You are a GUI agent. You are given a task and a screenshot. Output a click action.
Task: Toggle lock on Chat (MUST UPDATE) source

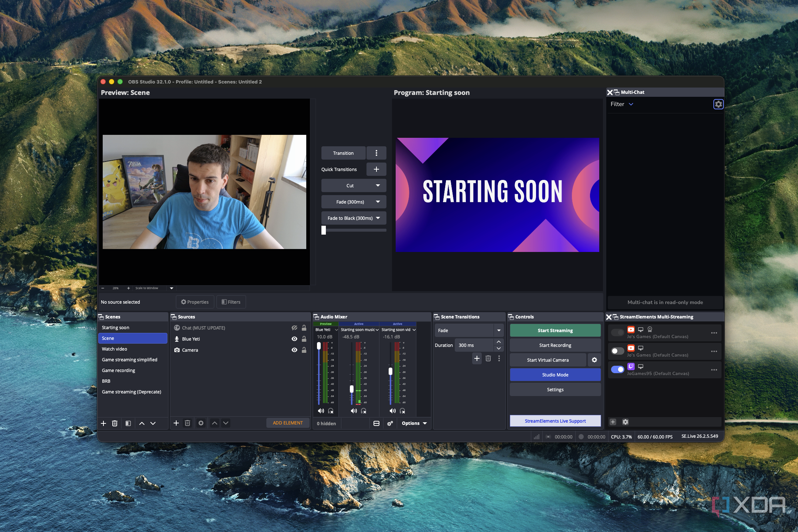click(304, 328)
